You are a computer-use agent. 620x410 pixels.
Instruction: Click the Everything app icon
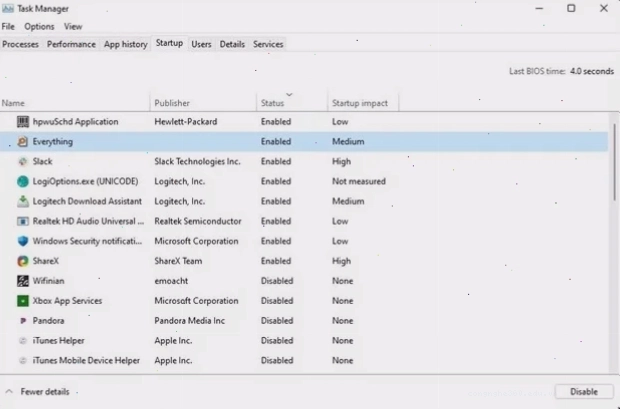pyautogui.click(x=23, y=142)
